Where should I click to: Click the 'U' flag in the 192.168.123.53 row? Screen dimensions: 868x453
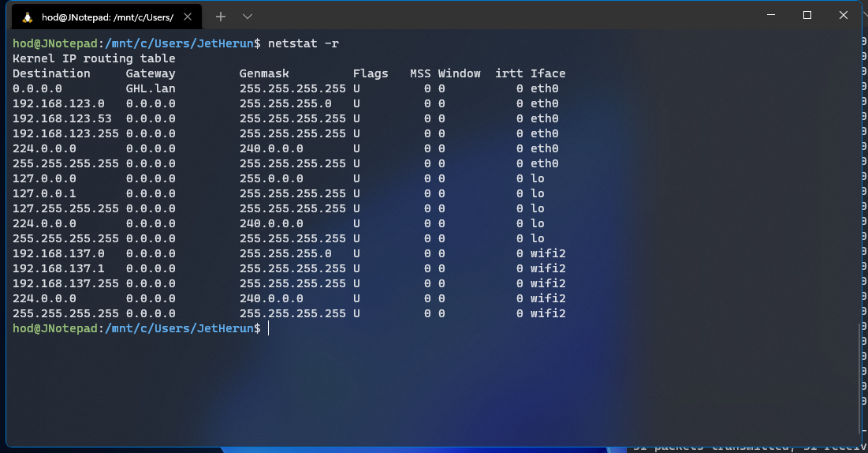[356, 118]
